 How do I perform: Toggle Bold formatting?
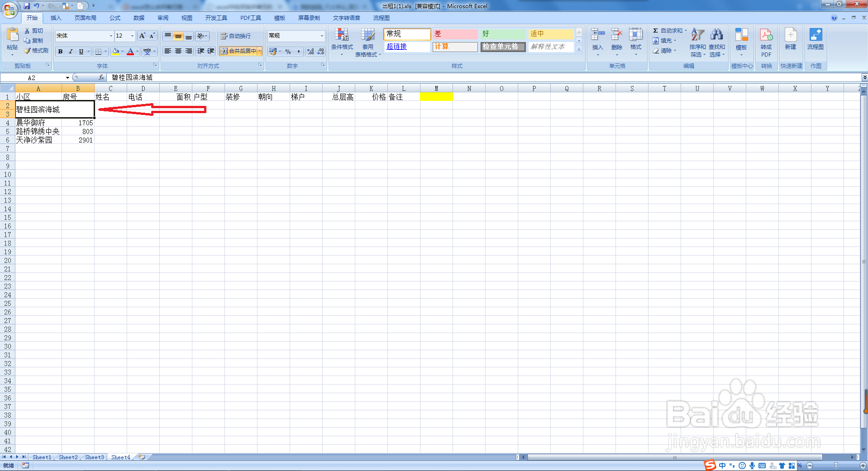click(60, 52)
